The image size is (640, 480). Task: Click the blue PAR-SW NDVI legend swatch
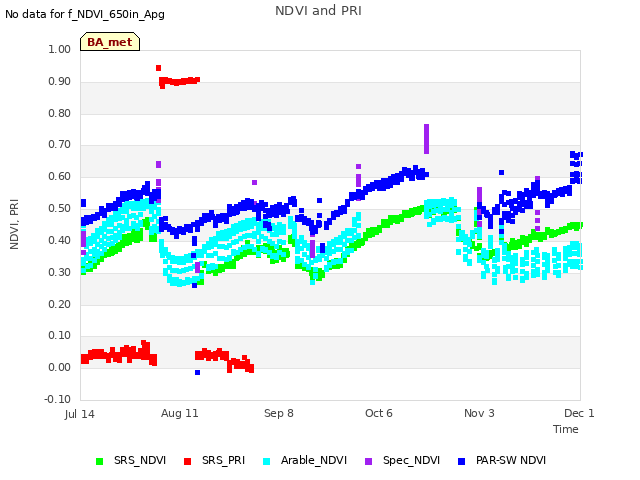462,461
